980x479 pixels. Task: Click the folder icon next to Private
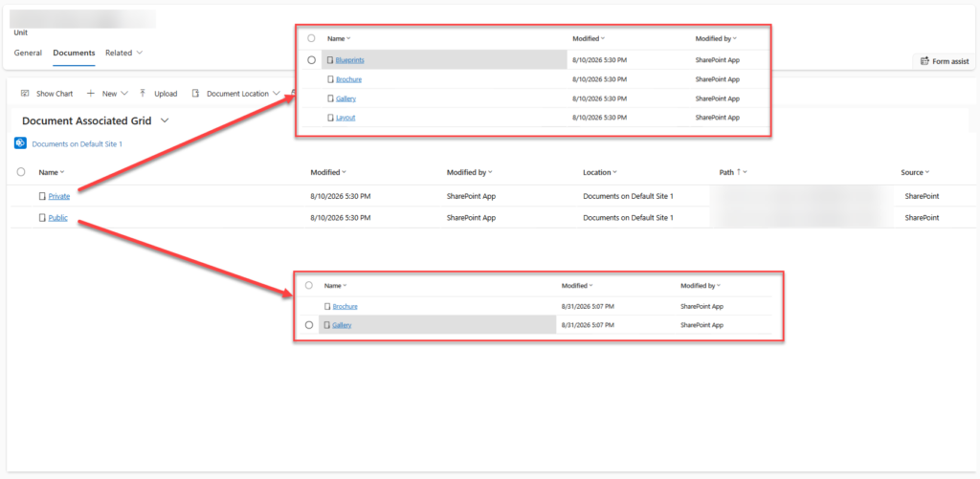tap(42, 196)
